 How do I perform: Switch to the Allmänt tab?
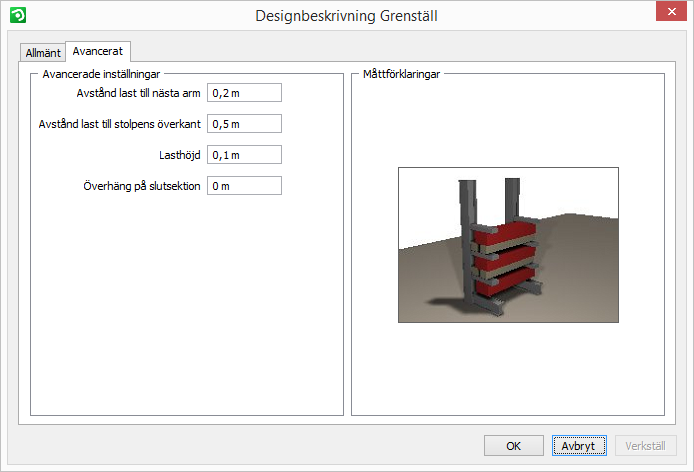pyautogui.click(x=43, y=53)
